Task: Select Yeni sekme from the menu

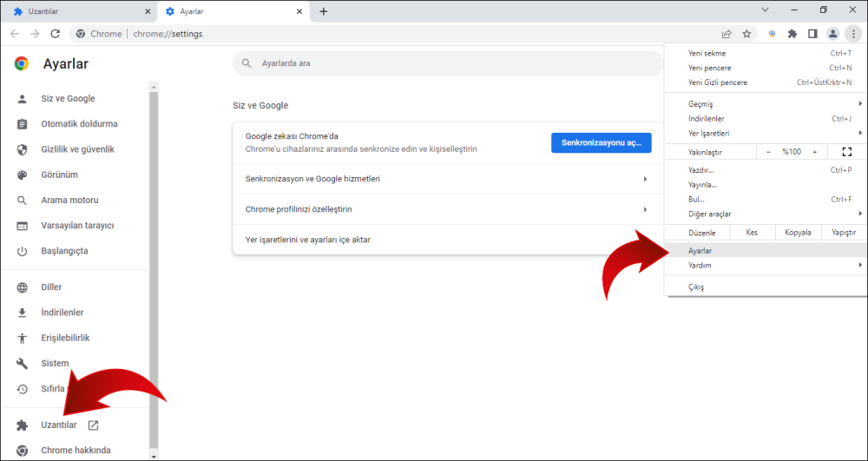Action: (x=766, y=53)
